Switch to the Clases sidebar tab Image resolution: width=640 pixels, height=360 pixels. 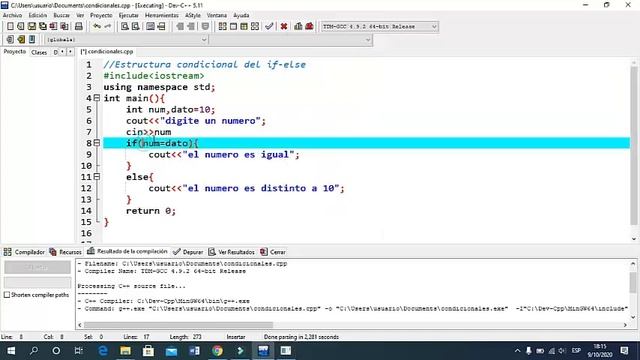39,52
